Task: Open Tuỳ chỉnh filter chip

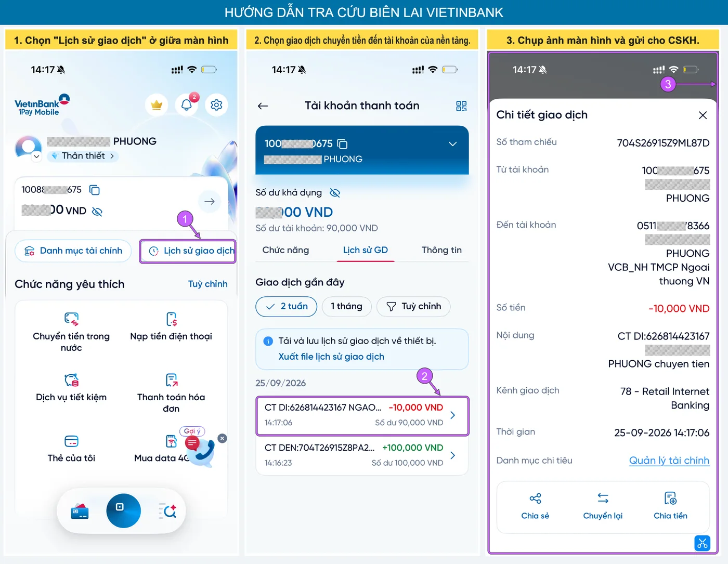Action: pos(413,307)
